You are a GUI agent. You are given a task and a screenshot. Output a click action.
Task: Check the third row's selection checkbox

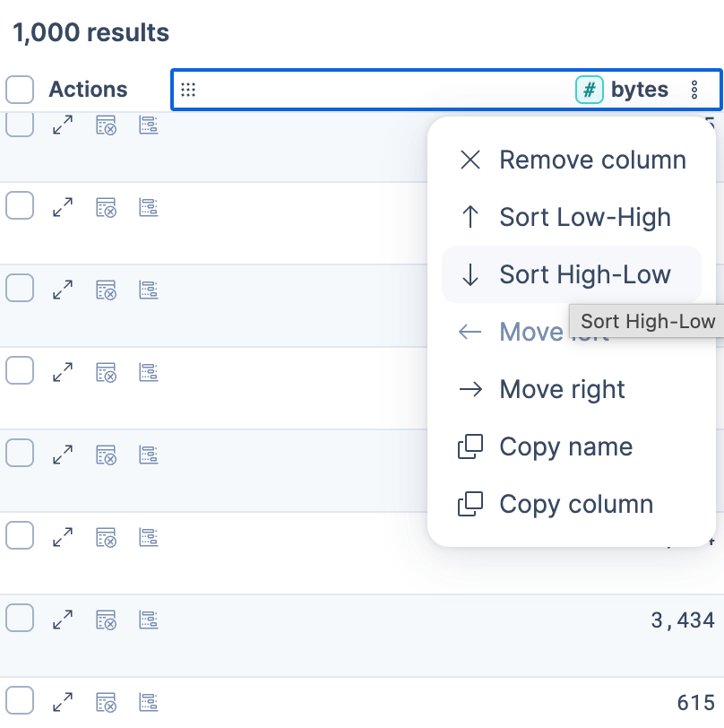pyautogui.click(x=20, y=288)
